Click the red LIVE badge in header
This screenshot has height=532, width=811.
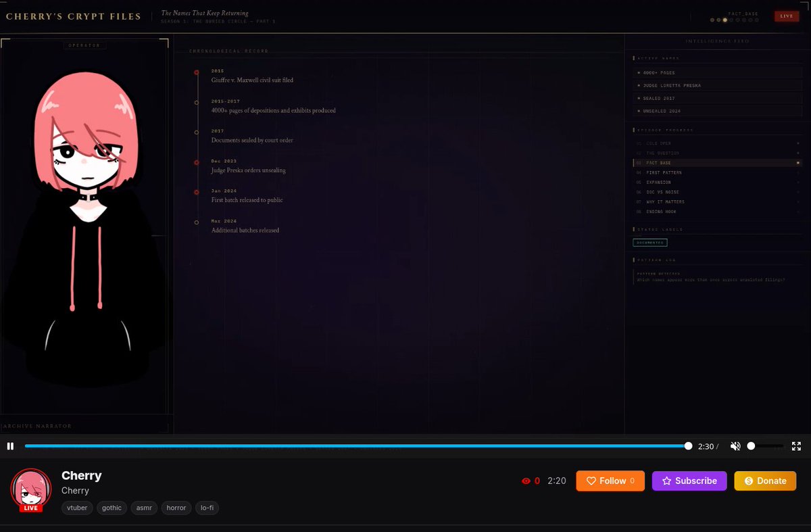[x=787, y=16]
